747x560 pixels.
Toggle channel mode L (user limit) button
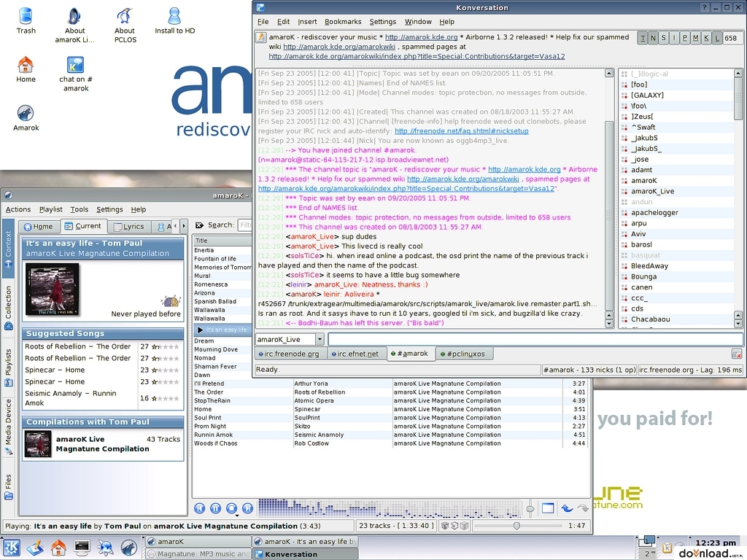(716, 38)
